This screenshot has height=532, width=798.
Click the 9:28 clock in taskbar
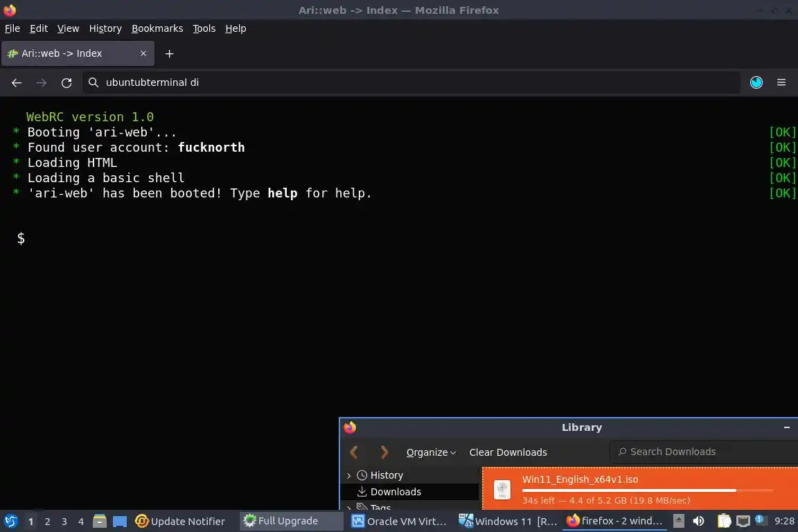coord(784,521)
